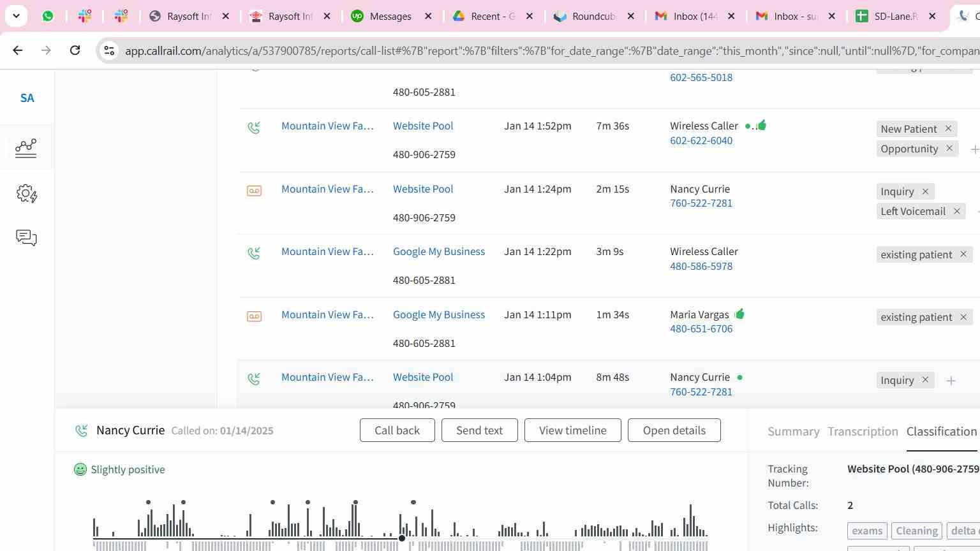Click the exams highlight keyword
980x551 pixels.
pos(867,531)
